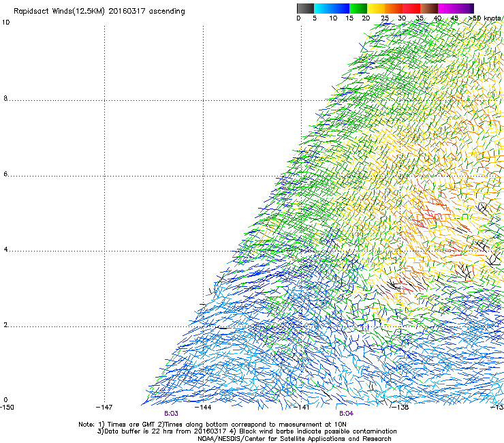Image resolution: width=504 pixels, height=443 pixels.
Task: Click the cyan-blue 5-15 knots color band
Action: tap(332, 8)
